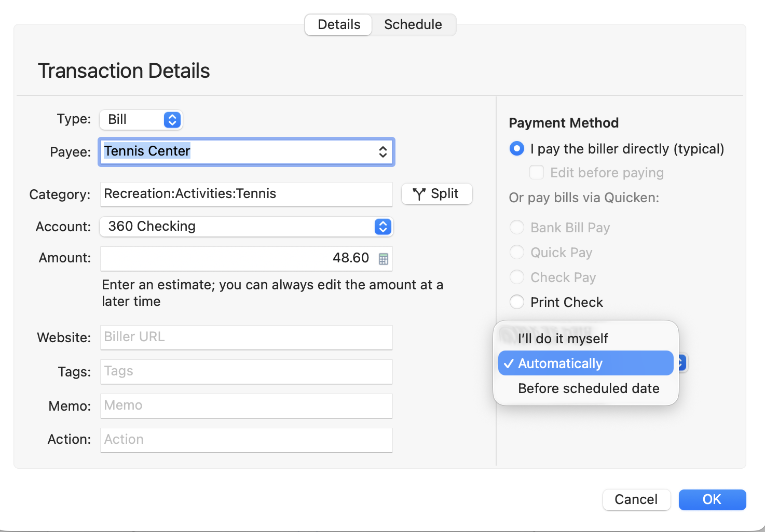Open the Type dropdown showing Bill
This screenshot has width=765, height=532.
pyautogui.click(x=172, y=120)
